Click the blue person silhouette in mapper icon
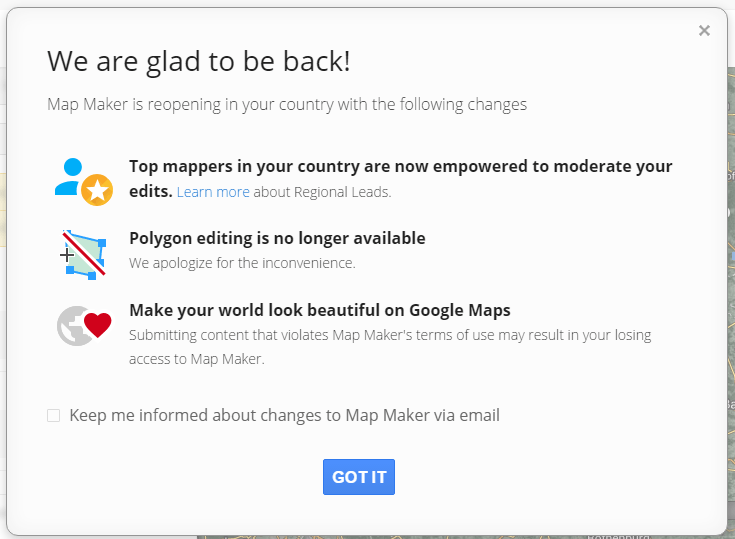The height and width of the screenshot is (539, 735). pyautogui.click(x=69, y=176)
